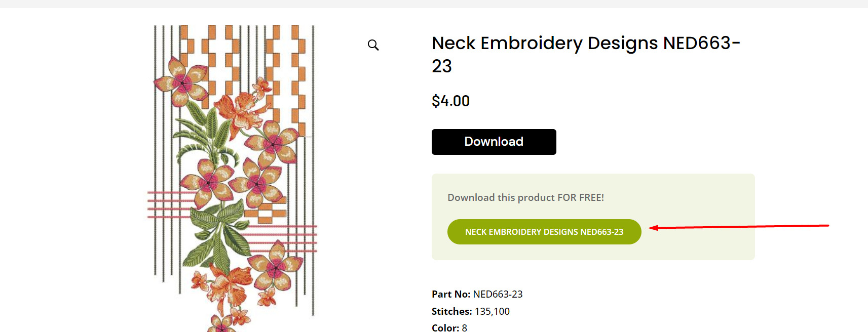868x332 pixels.
Task: Click the 'Color:' bold label
Action: pyautogui.click(x=445, y=327)
